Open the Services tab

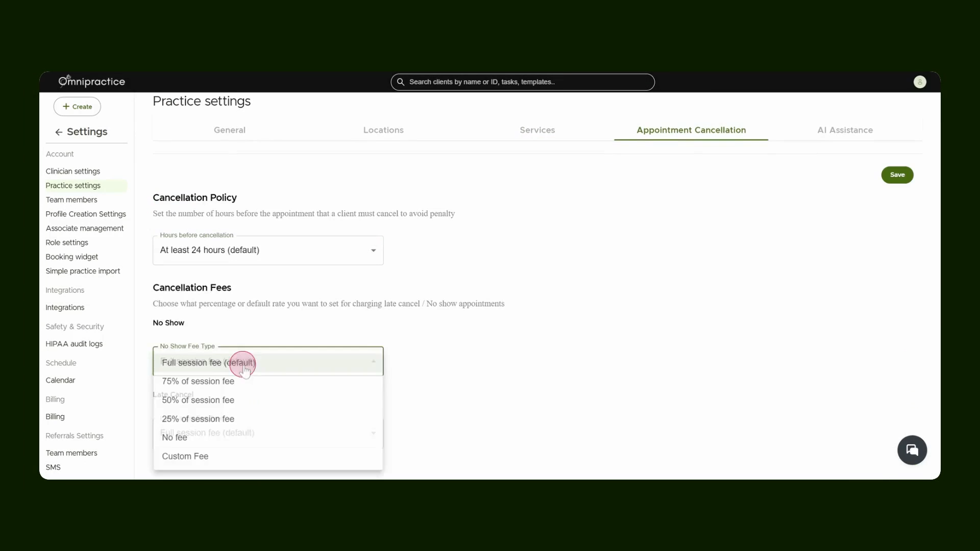tap(537, 130)
